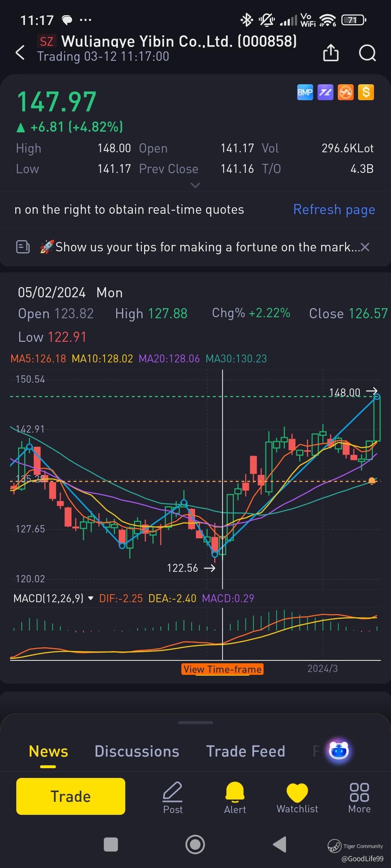Tap Android recent apps square button
Viewport: 391px width, 868px height.
(x=111, y=844)
